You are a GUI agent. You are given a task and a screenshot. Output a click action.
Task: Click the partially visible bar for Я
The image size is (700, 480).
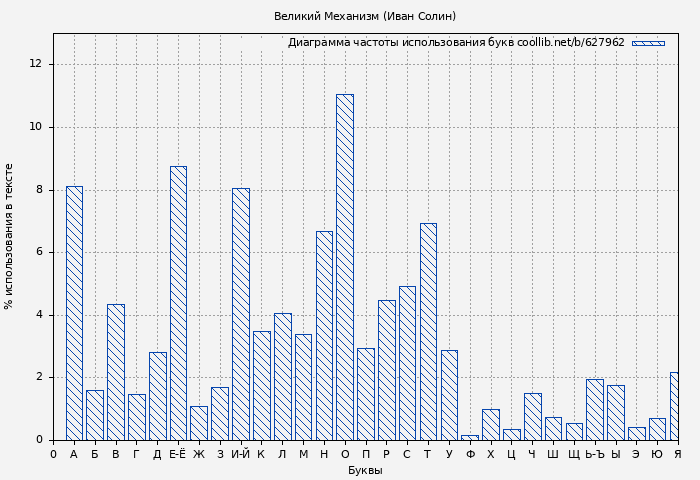click(675, 406)
